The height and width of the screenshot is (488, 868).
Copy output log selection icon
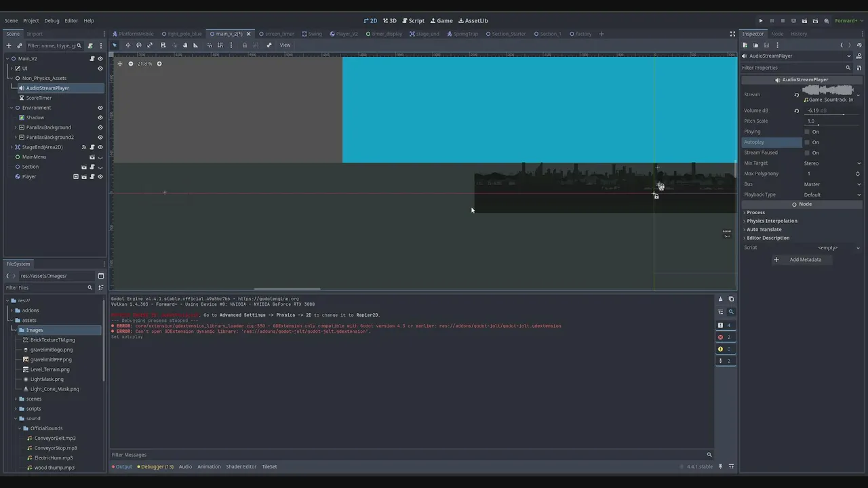(x=731, y=299)
